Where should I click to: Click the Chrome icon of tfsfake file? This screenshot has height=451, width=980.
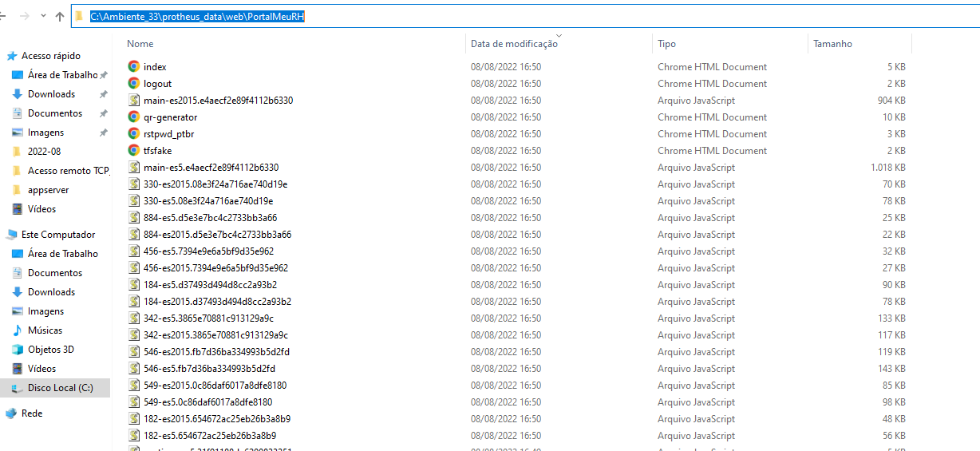point(134,151)
